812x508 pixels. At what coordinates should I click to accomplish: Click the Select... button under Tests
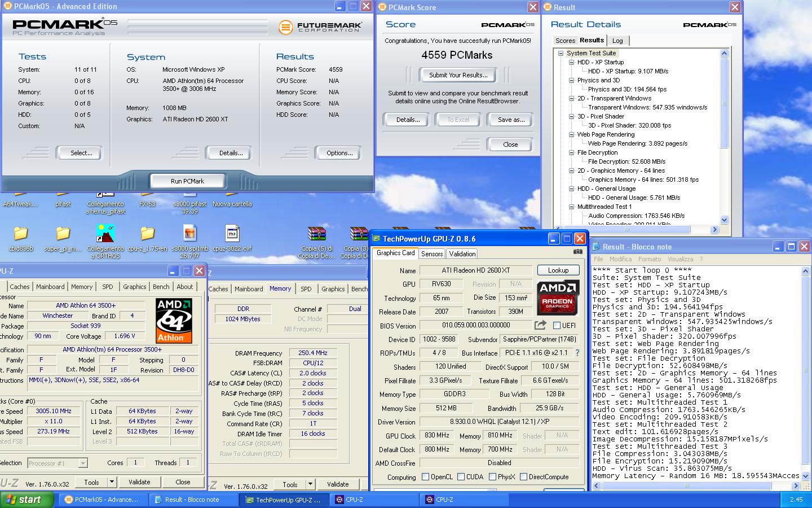click(x=81, y=153)
